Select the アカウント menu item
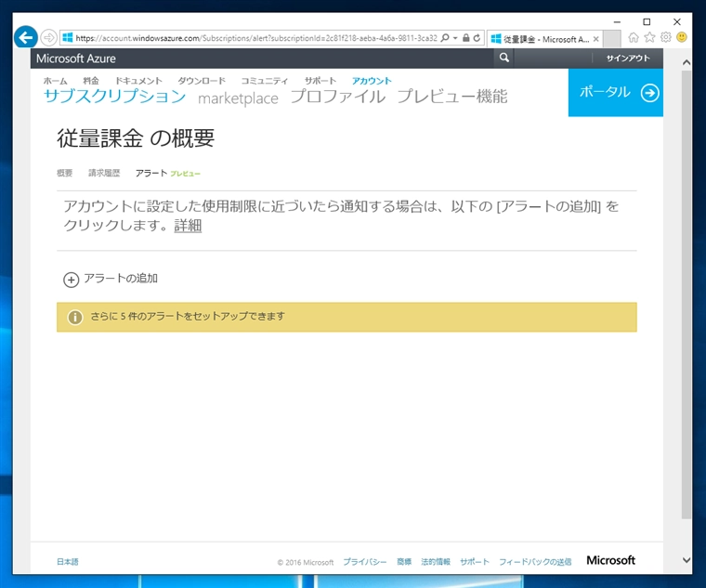Viewport: 706px width, 588px height. pos(372,81)
